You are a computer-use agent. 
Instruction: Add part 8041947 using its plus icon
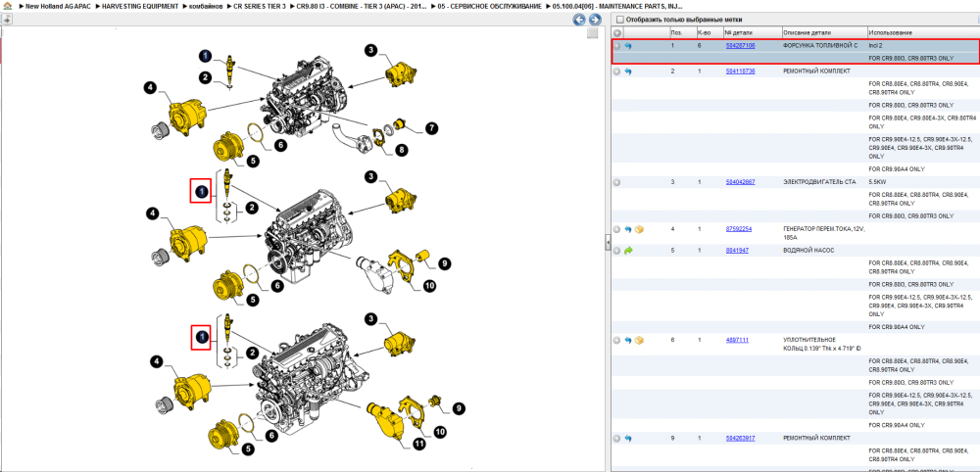tap(616, 251)
